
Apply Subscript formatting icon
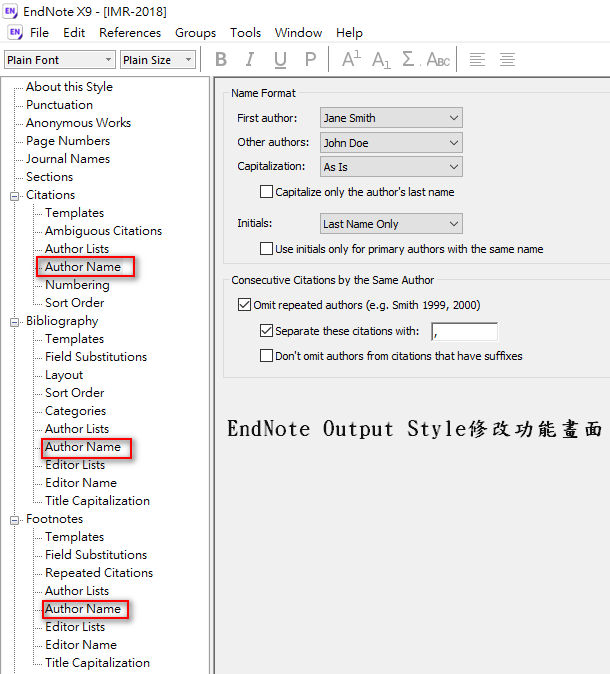tap(381, 59)
